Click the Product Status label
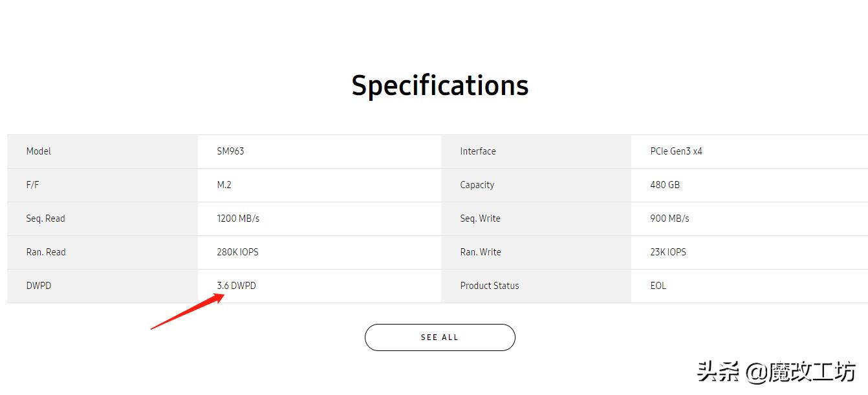 (490, 286)
